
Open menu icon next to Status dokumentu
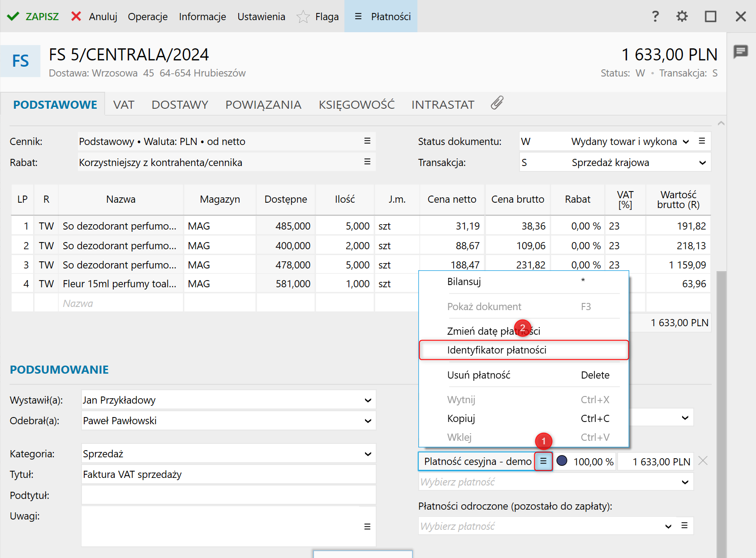point(702,141)
